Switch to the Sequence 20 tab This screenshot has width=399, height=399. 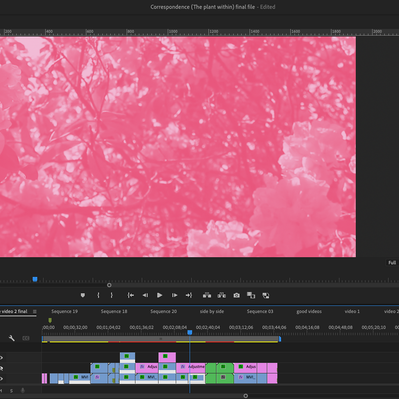(x=163, y=311)
